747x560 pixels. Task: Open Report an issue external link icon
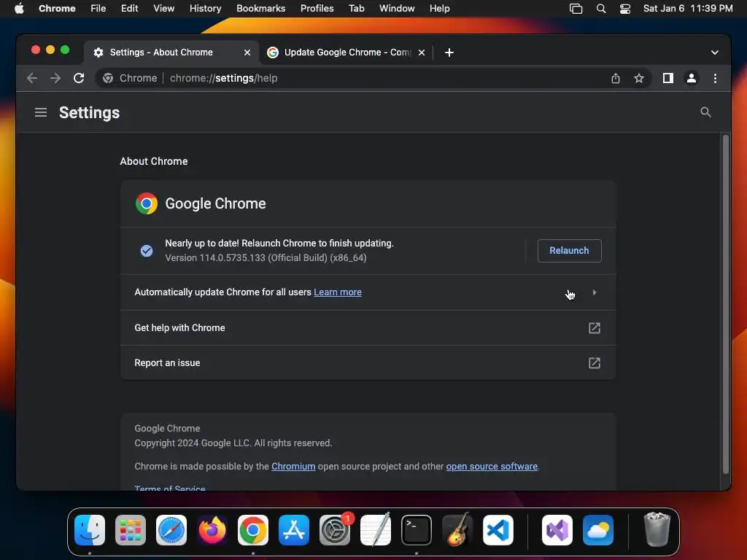(x=594, y=363)
